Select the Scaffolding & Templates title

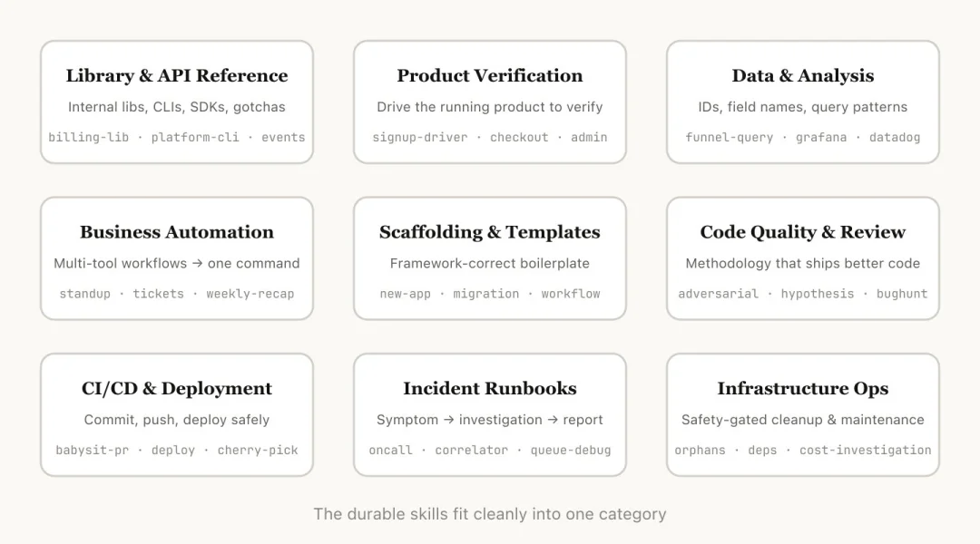[490, 232]
